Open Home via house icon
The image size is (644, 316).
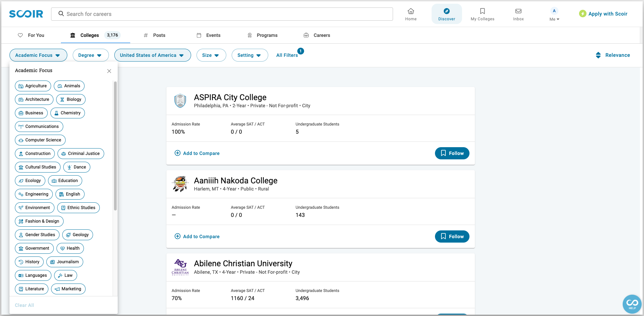[x=411, y=11]
